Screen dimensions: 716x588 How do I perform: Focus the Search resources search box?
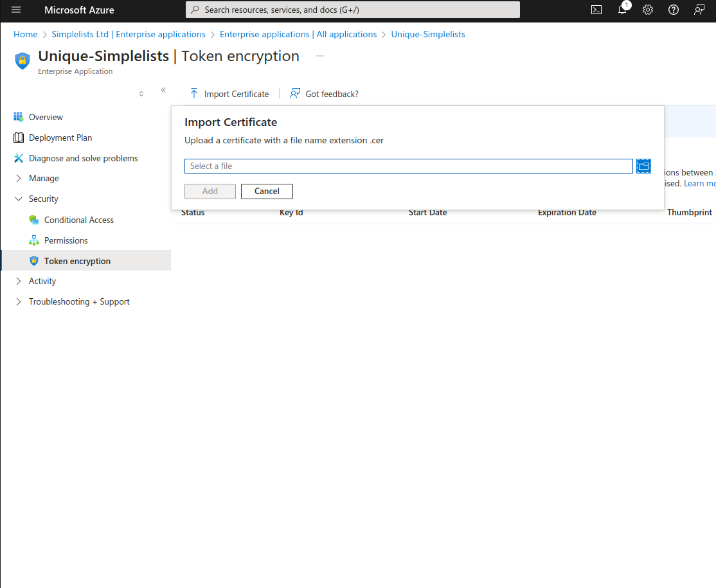352,10
